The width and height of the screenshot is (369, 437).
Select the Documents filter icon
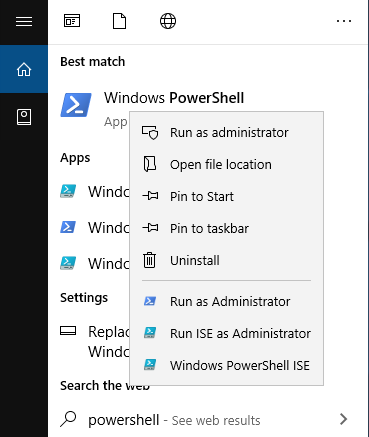click(x=119, y=21)
